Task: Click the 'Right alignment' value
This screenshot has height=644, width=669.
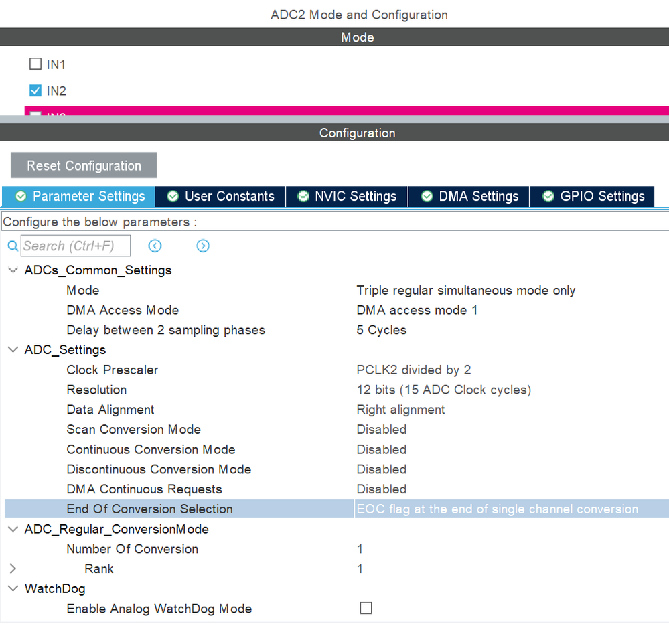Action: 400,410
